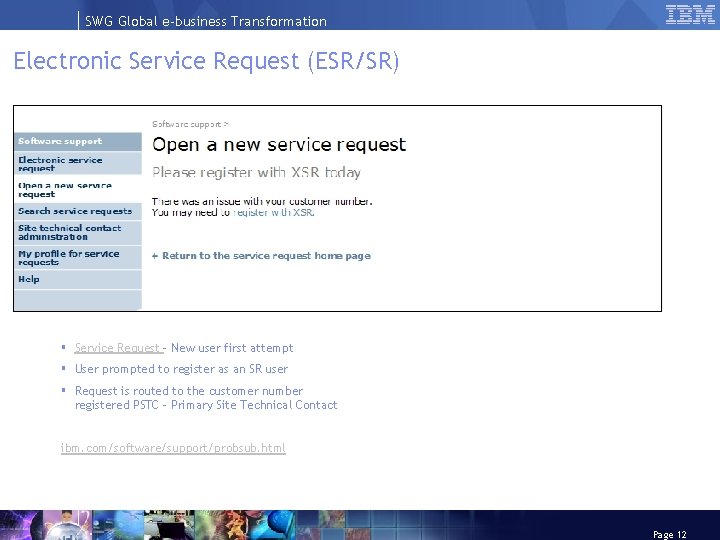Click slide title Electronic Service Request (ESR/SR)
The width and height of the screenshot is (720, 540).
coord(206,61)
